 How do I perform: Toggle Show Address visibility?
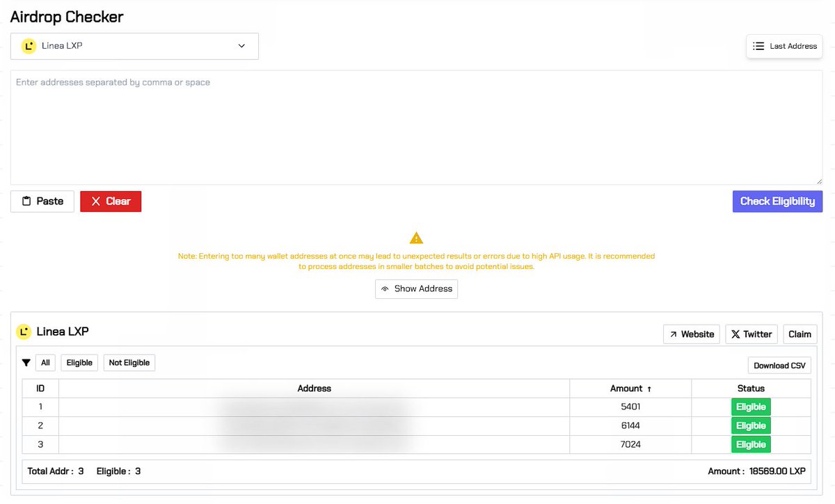pyautogui.click(x=416, y=288)
